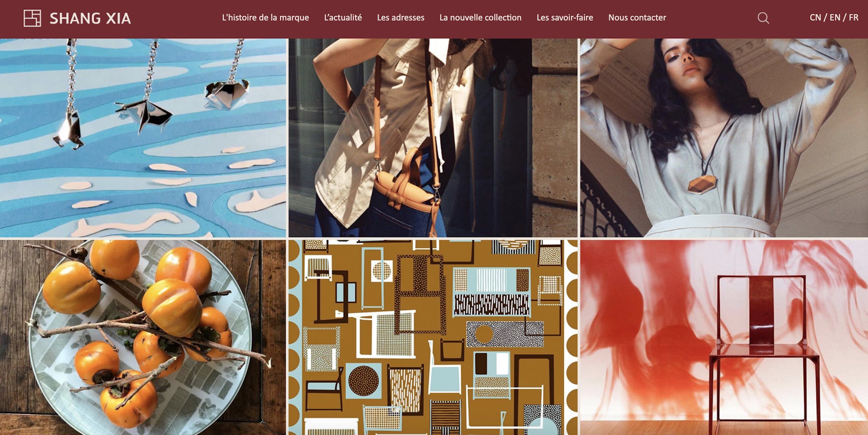Go to L'actualité page
Image resolution: width=868 pixels, height=435 pixels.
coord(343,18)
